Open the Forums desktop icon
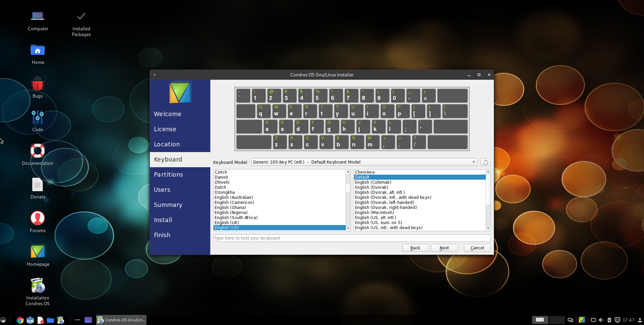 coord(38,219)
